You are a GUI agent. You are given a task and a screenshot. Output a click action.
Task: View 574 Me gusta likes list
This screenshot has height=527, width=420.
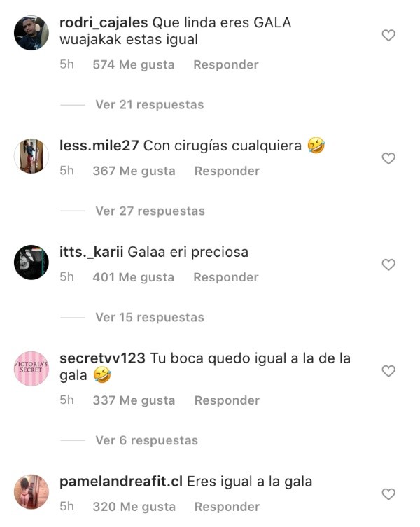[x=134, y=64]
